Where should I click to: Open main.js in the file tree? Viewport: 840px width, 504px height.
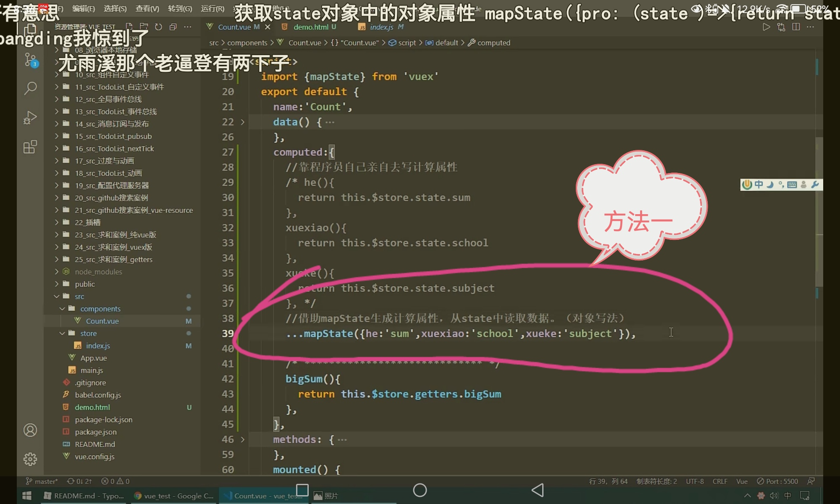click(92, 370)
